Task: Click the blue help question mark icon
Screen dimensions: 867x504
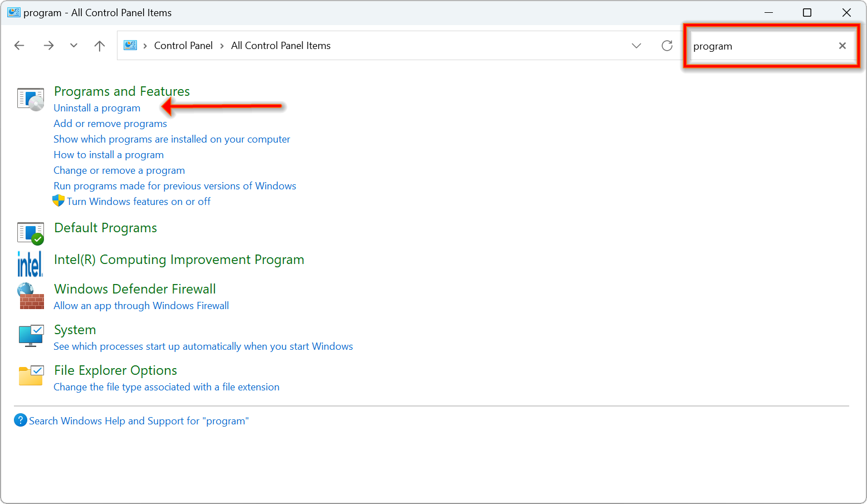Action: pos(21,420)
